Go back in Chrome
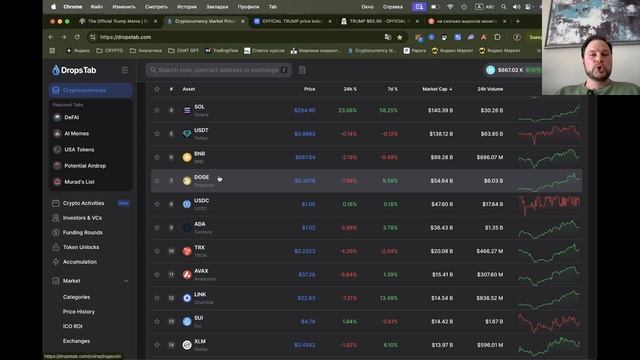The width and height of the screenshot is (640, 360). tap(51, 37)
